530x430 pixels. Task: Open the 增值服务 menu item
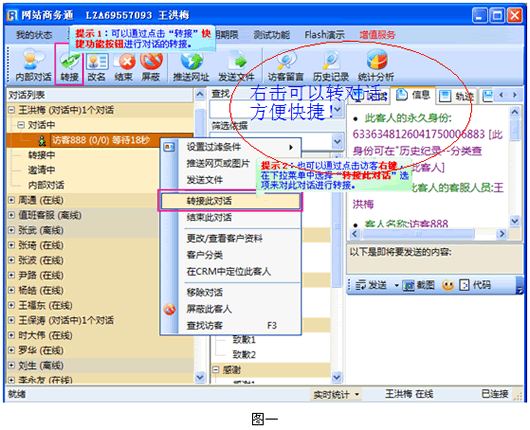[x=377, y=34]
